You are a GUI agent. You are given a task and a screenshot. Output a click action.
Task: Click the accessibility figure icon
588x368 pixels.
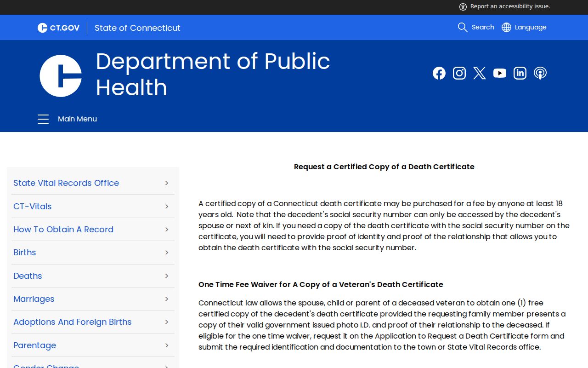tap(463, 6)
